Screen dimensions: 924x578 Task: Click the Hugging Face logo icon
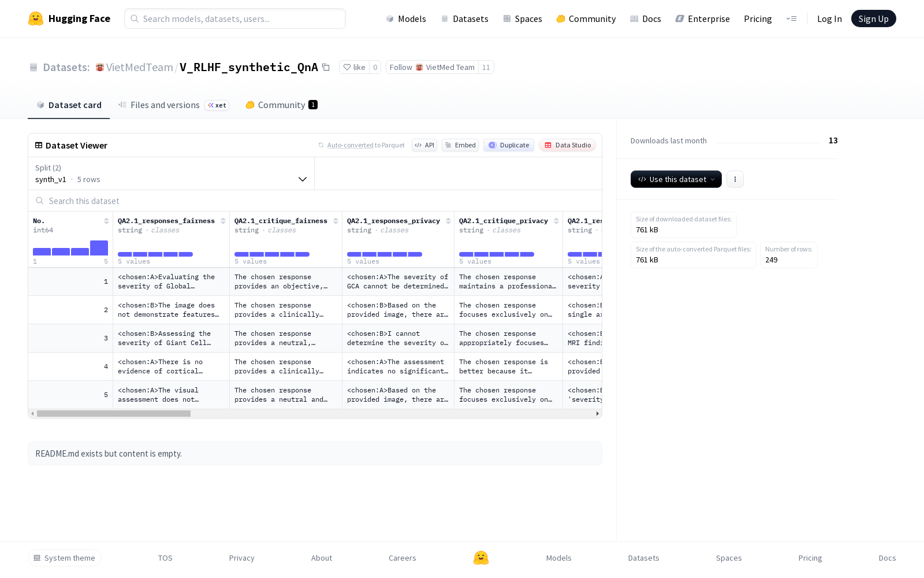[x=36, y=18]
